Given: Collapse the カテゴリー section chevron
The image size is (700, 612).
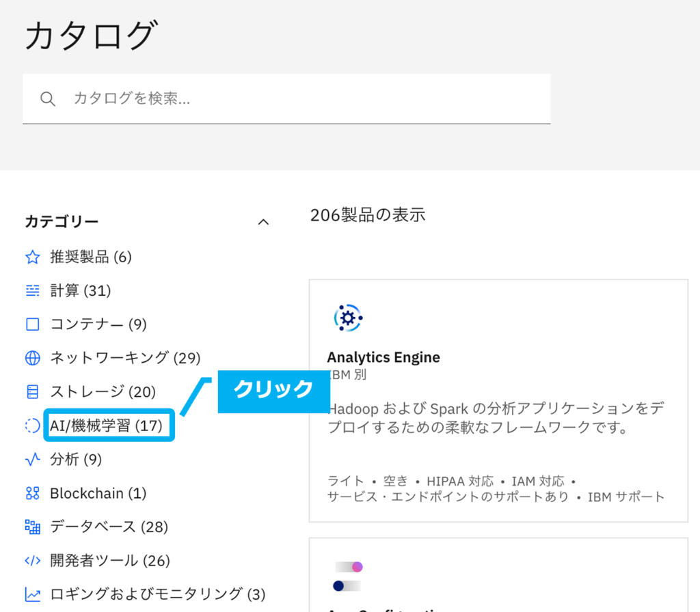Looking at the screenshot, I should [x=263, y=221].
